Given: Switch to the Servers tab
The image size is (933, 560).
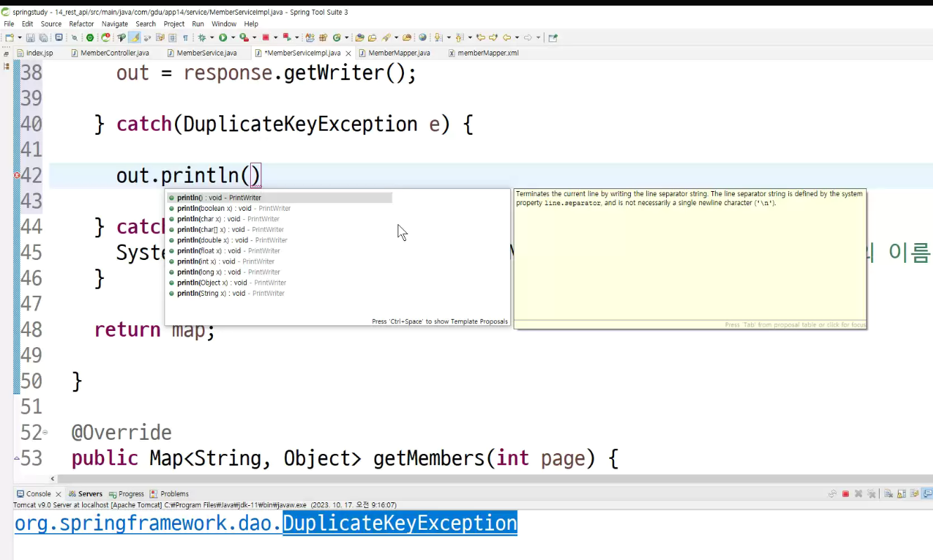Looking at the screenshot, I should point(86,494).
